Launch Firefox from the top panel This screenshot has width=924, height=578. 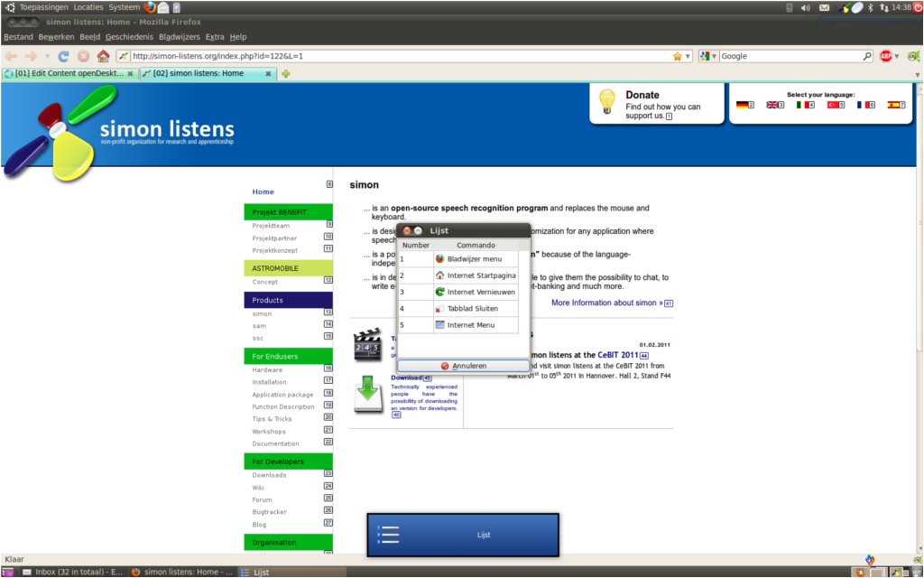[x=150, y=7]
